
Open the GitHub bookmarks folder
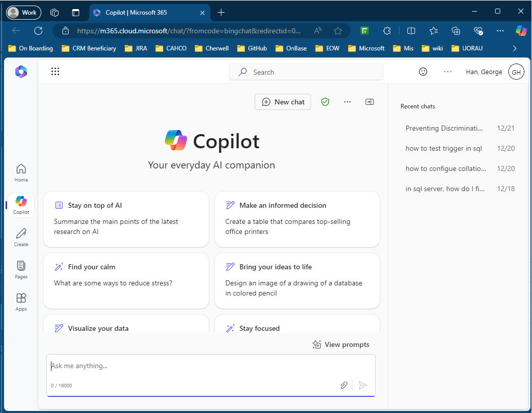tap(252, 48)
